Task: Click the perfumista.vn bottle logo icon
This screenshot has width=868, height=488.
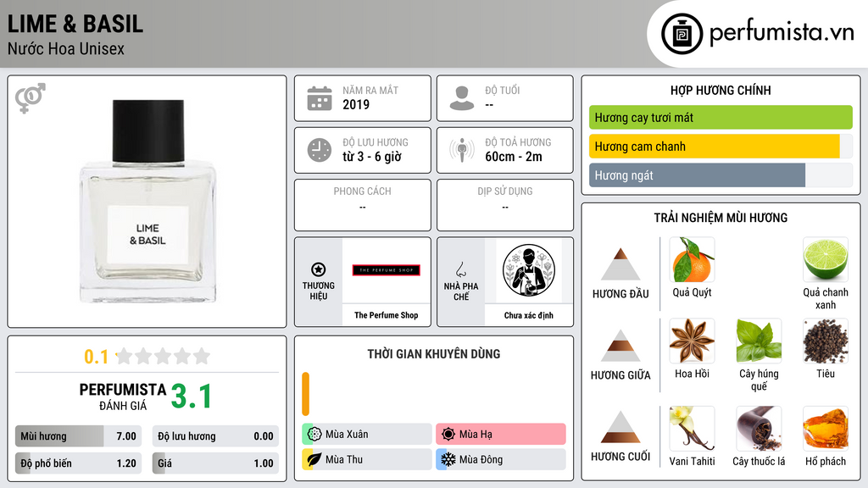Action: click(x=682, y=34)
